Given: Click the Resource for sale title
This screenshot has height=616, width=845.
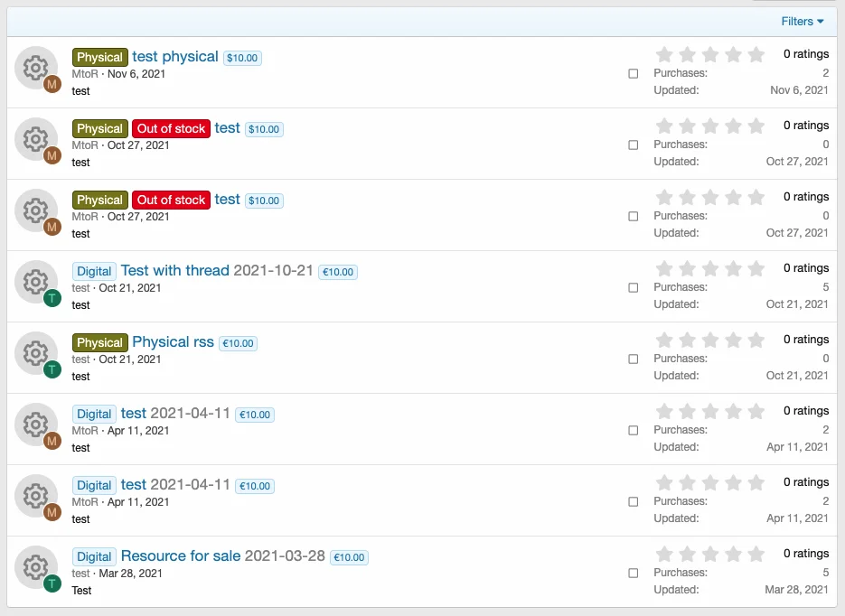Looking at the screenshot, I should pyautogui.click(x=181, y=556).
